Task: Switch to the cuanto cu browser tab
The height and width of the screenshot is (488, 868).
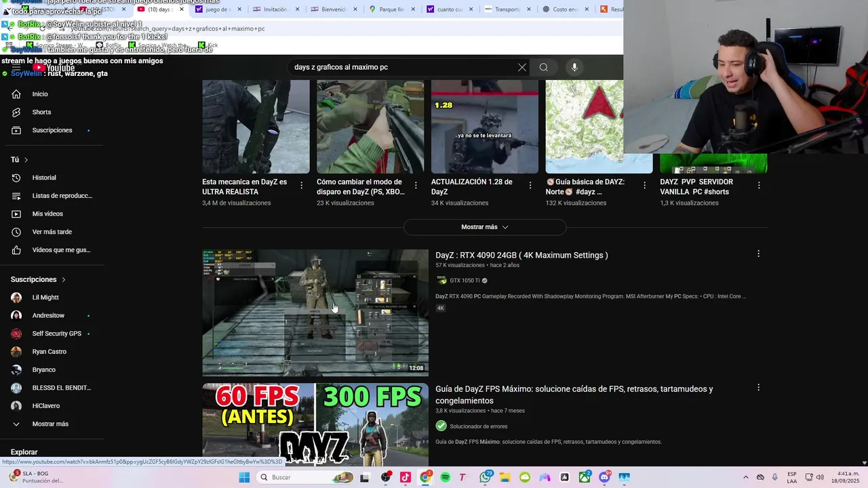Action: (450, 9)
